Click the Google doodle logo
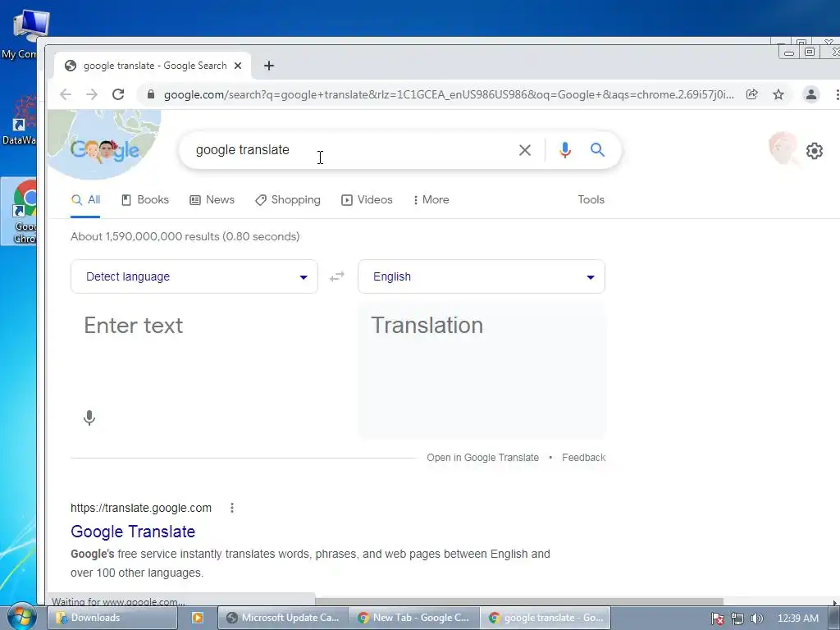The height and width of the screenshot is (630, 840). click(x=105, y=149)
